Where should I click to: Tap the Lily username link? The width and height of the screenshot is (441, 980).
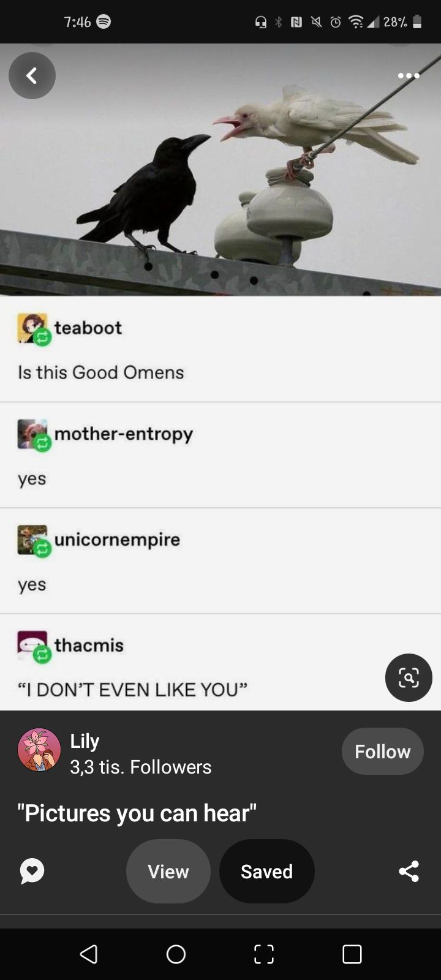click(x=85, y=741)
